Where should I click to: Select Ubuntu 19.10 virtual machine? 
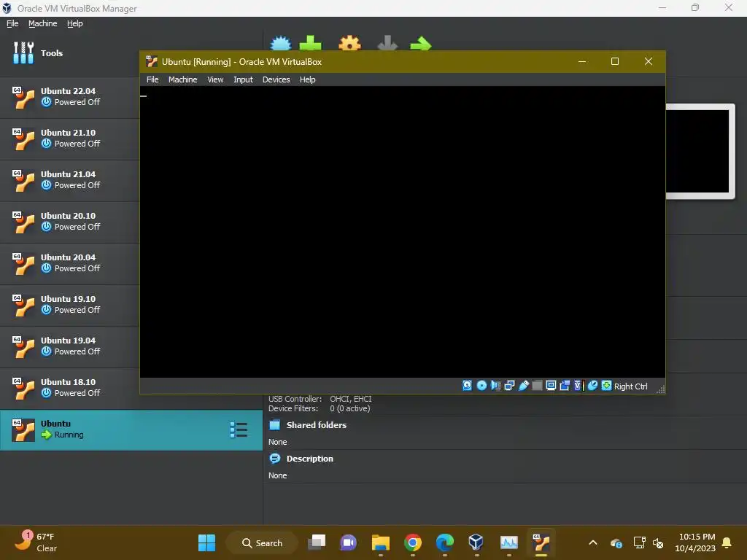coord(69,305)
